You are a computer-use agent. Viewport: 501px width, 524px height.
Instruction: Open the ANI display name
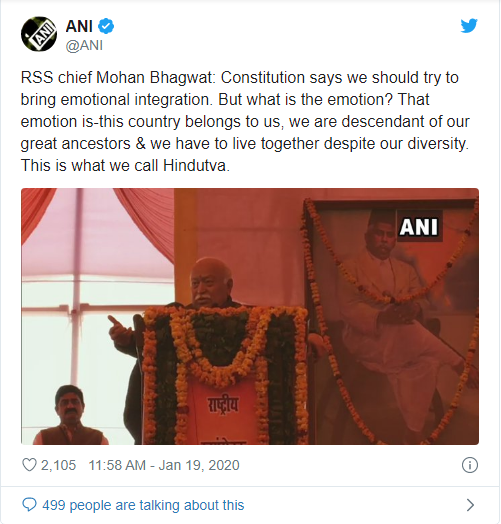79,26
